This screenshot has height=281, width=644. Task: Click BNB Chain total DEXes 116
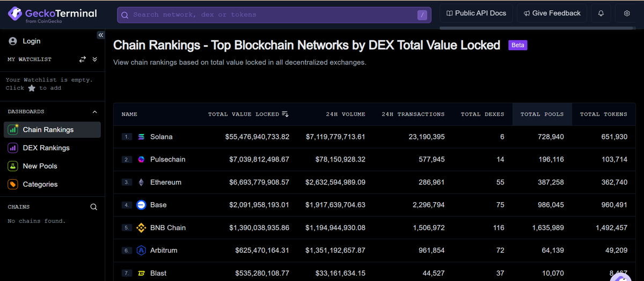[x=499, y=228]
